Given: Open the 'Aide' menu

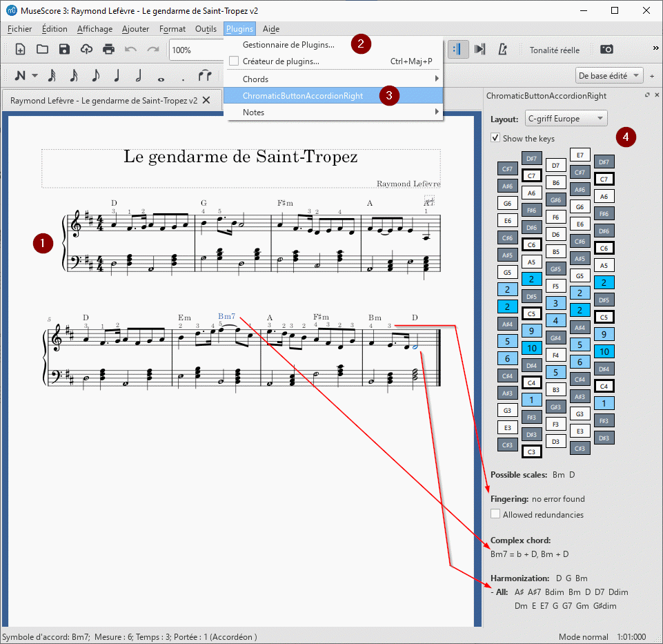Looking at the screenshot, I should (270, 29).
